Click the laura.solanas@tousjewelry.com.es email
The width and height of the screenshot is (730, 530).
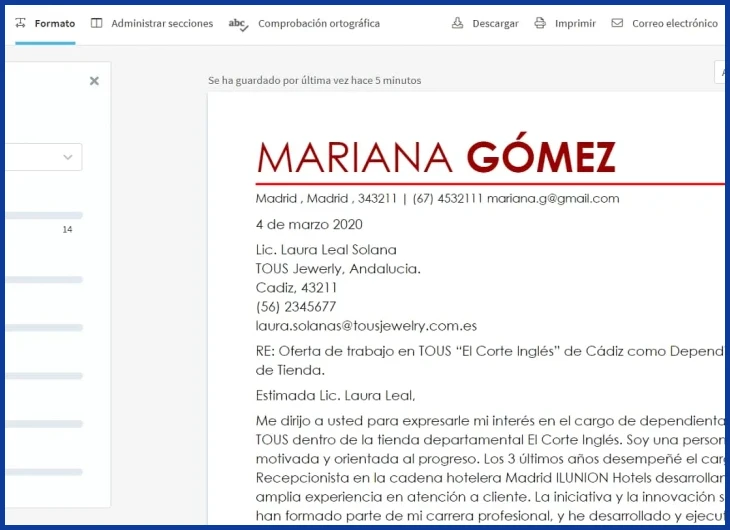click(x=366, y=326)
